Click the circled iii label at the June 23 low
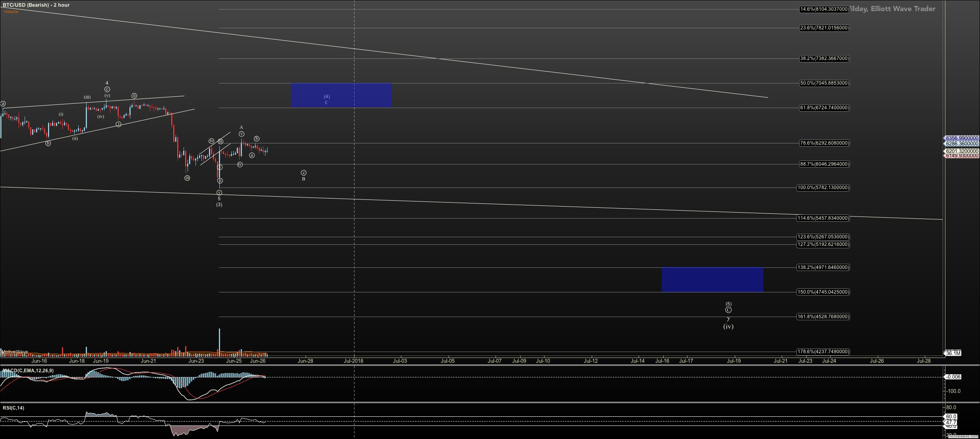This screenshot has height=439, width=980. [187, 178]
